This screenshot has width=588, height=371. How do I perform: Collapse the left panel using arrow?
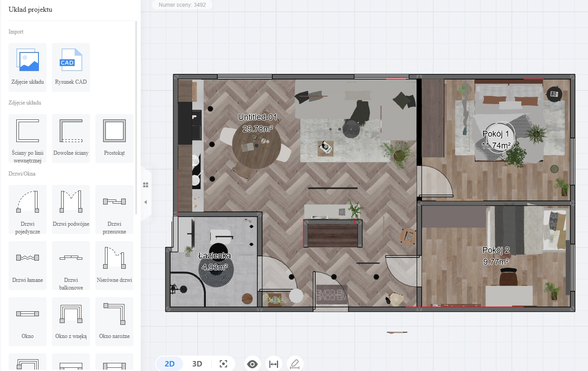coord(146,202)
